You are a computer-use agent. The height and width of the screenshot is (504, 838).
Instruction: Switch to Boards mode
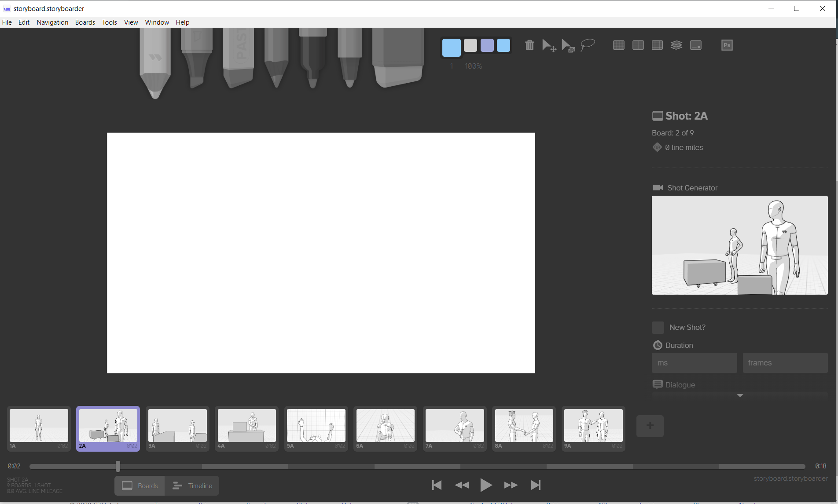click(x=140, y=486)
